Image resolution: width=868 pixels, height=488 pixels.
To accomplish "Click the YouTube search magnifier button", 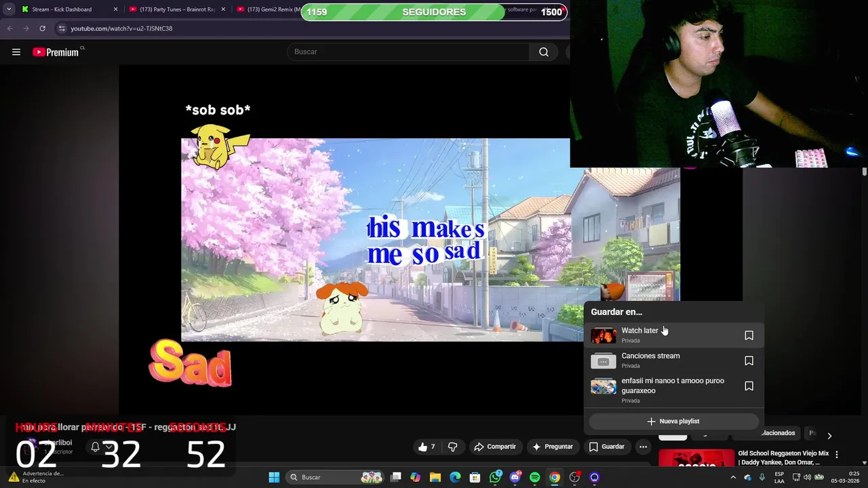I will (x=544, y=52).
